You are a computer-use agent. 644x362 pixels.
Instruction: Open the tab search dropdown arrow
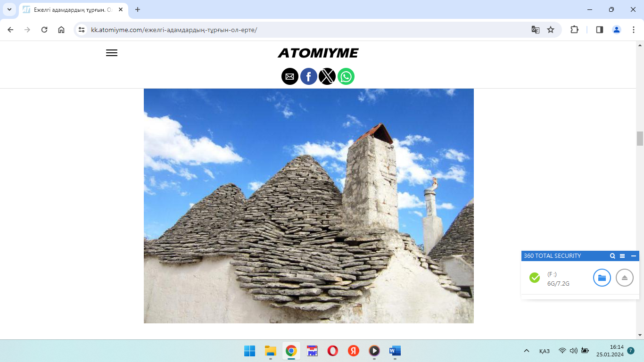point(9,9)
